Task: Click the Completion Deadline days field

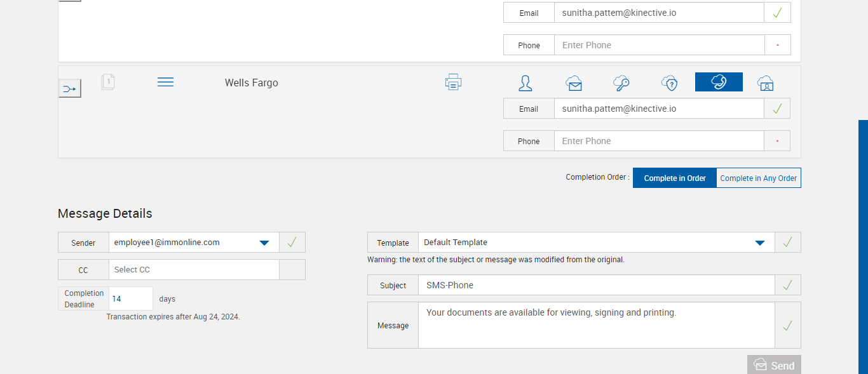Action: pos(131,298)
